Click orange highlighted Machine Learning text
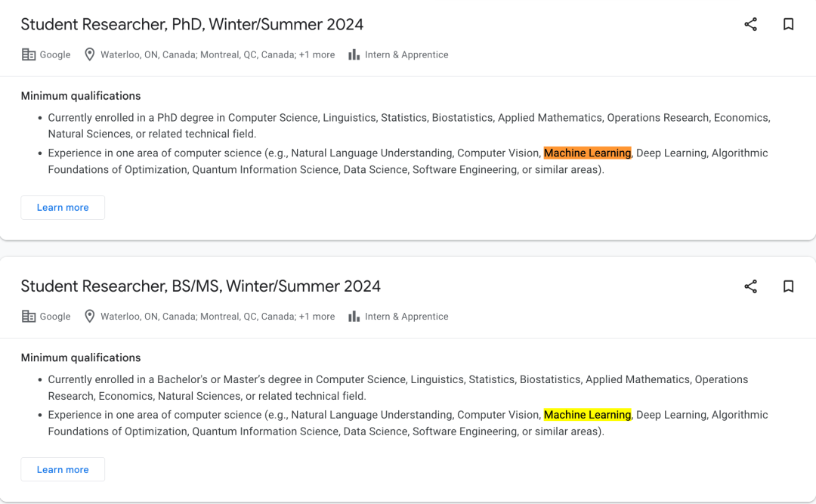816x504 pixels. [x=587, y=153]
